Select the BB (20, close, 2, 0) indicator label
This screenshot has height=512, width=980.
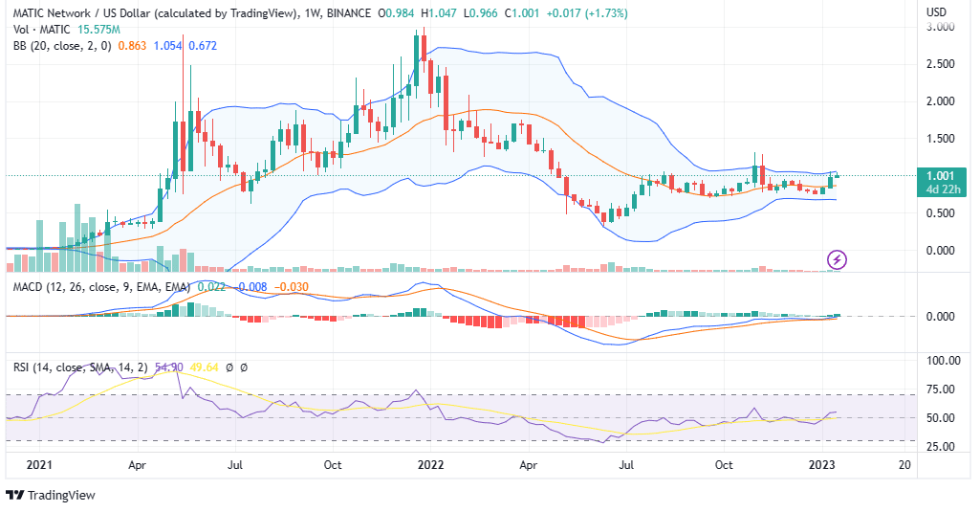(62, 46)
